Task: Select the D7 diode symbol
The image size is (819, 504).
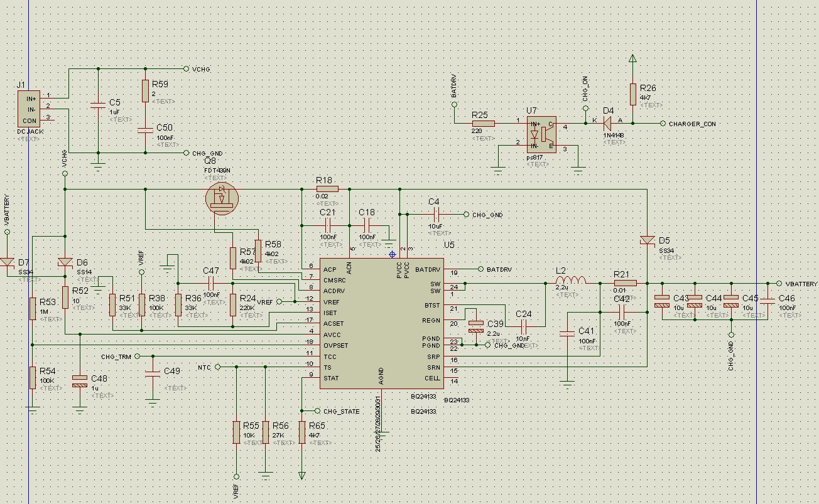Action: pos(7,262)
